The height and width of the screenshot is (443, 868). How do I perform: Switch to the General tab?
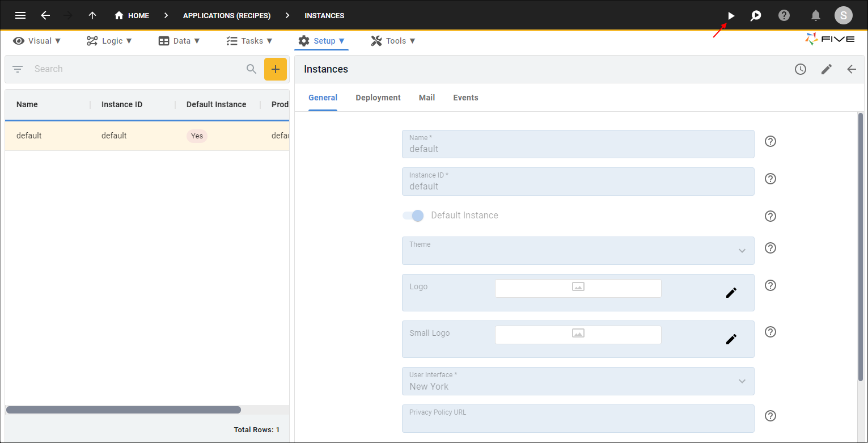(323, 98)
